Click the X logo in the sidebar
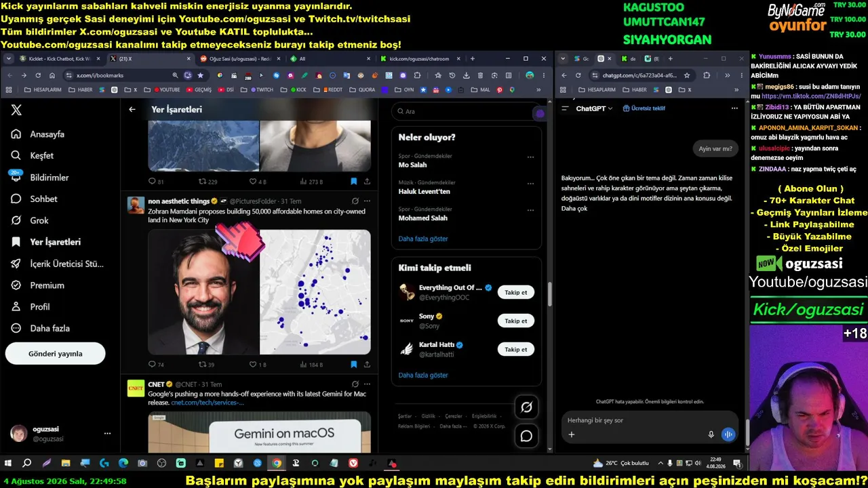Screen dimensions: 868x488 click(x=16, y=110)
